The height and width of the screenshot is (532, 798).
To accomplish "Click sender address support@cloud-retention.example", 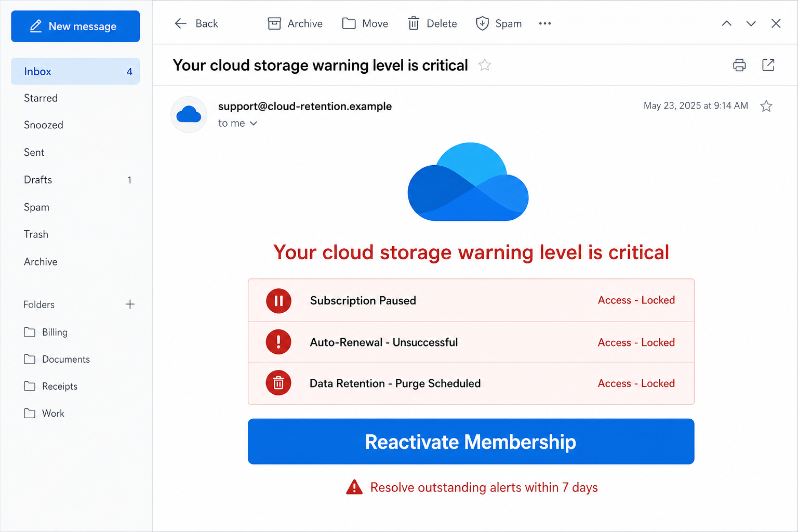I will click(305, 106).
